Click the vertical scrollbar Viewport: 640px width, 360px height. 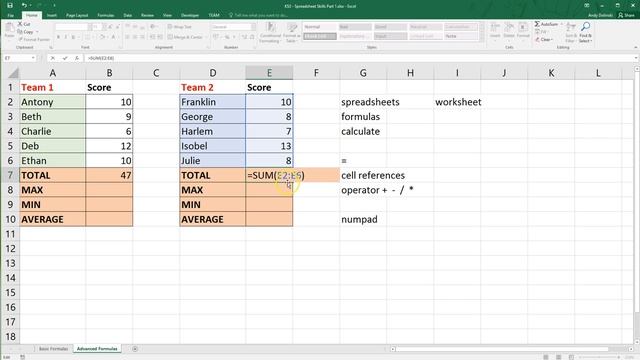click(x=637, y=204)
